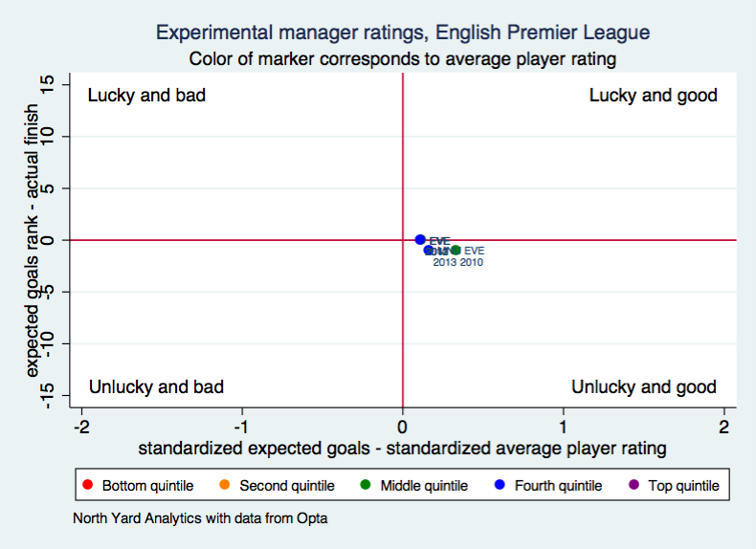Screen dimensions: 756x549
Task: Click the subtitle about marker color
Action: pyautogui.click(x=402, y=59)
